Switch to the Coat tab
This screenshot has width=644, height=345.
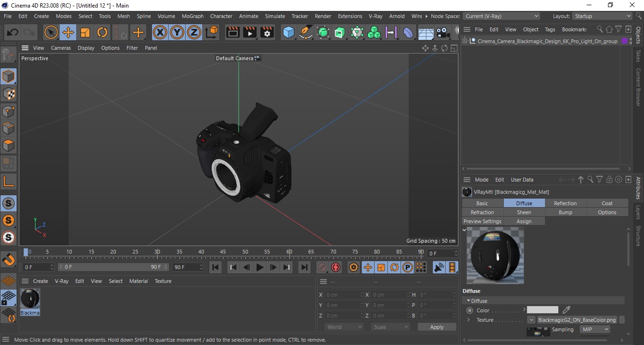607,203
